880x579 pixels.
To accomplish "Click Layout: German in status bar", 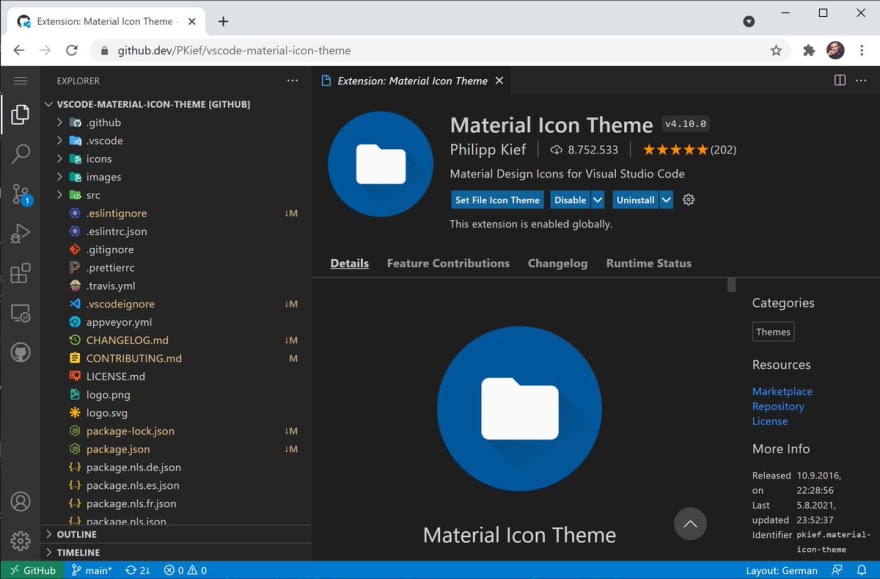I will coord(781,570).
